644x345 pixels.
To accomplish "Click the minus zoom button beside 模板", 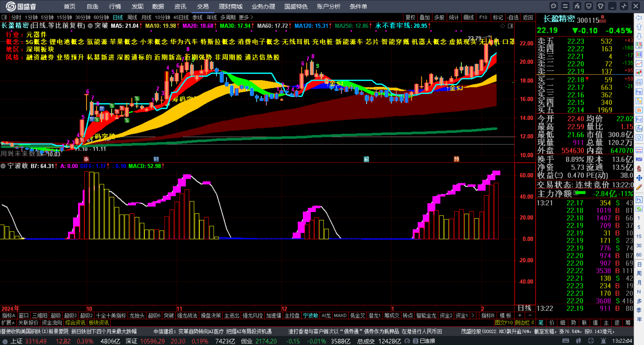I will pos(530,316).
